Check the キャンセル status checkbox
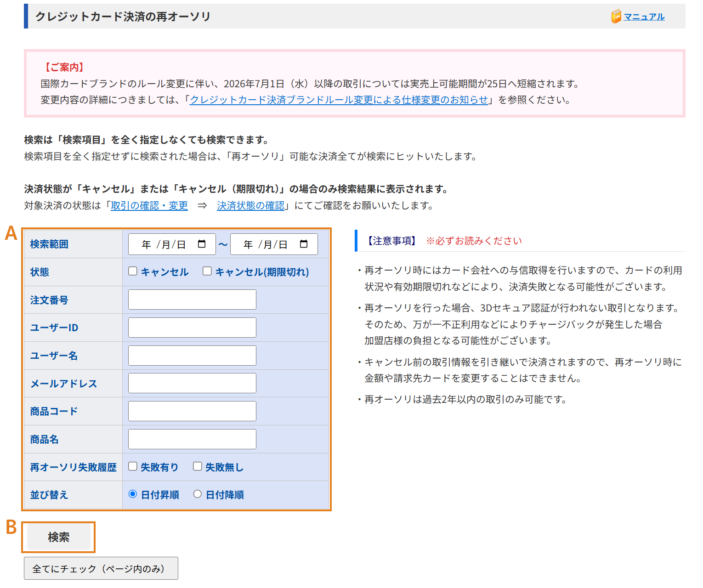The image size is (703, 588). (x=133, y=271)
